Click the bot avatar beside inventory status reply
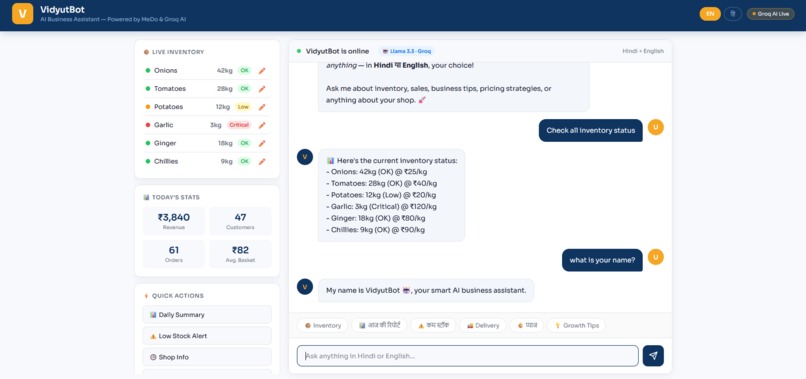 pos(305,157)
